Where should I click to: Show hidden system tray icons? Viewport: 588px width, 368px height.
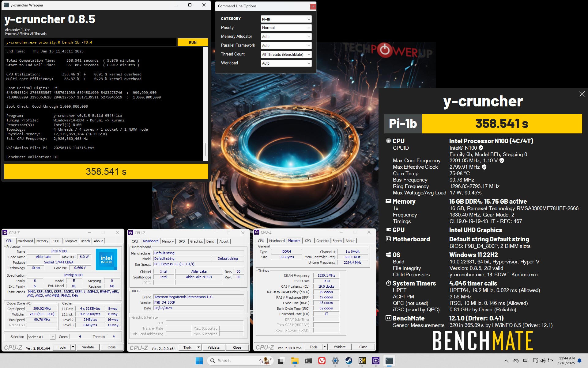tap(506, 361)
